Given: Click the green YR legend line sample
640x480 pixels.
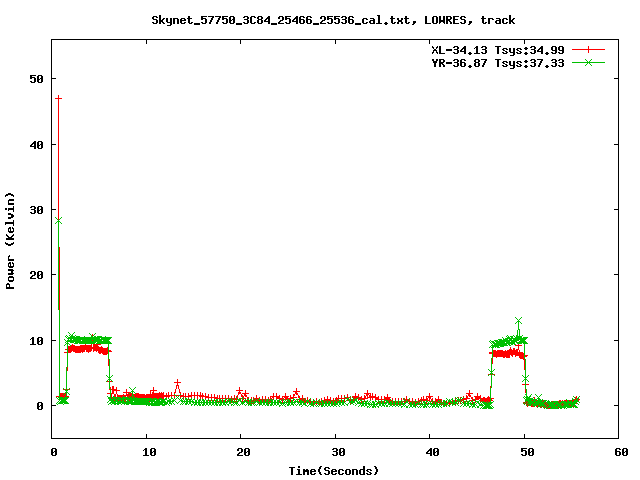Looking at the screenshot, I should 588,62.
